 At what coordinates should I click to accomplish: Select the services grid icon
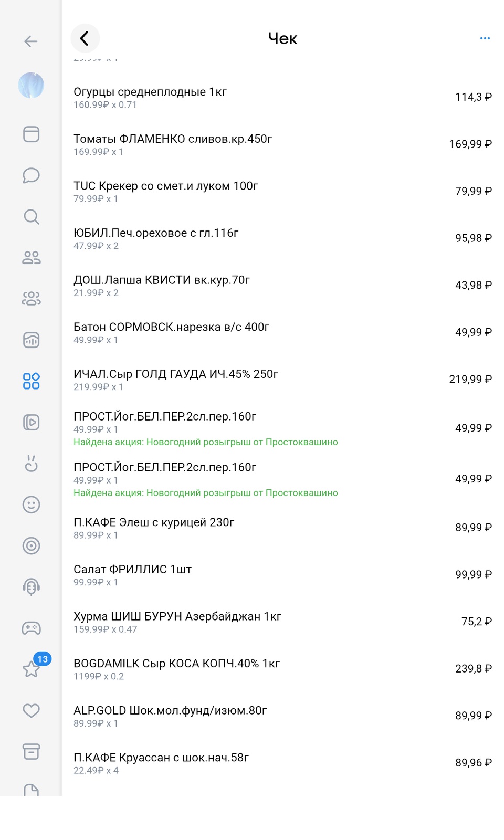tap(31, 381)
